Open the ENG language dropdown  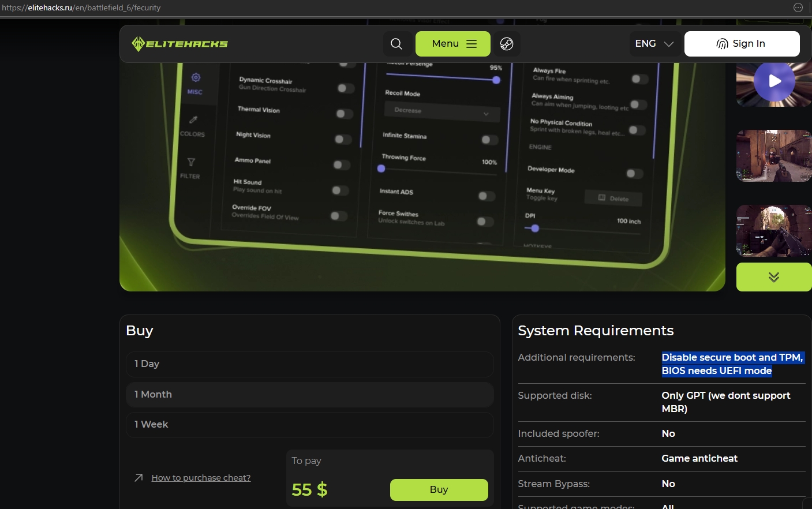click(x=654, y=44)
